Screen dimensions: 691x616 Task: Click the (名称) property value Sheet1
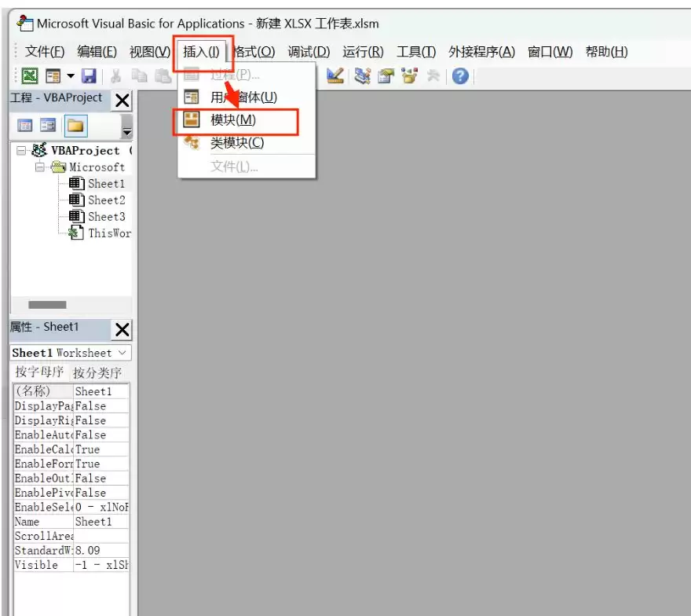(x=101, y=391)
